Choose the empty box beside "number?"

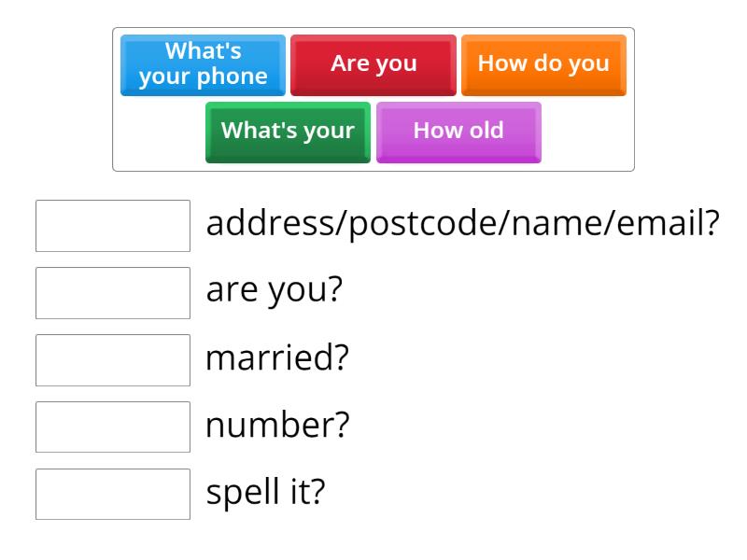(x=113, y=427)
